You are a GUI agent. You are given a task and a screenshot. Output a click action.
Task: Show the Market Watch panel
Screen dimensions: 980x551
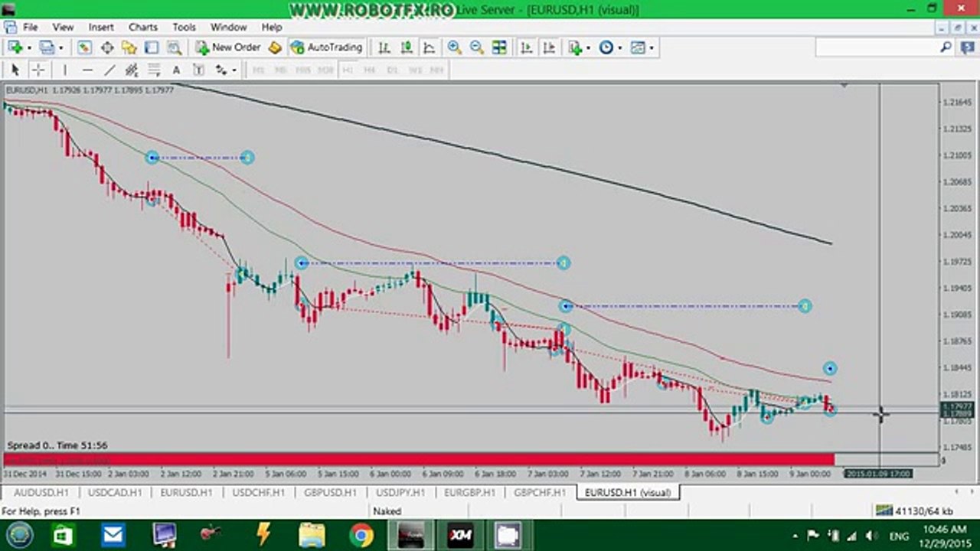(x=84, y=47)
